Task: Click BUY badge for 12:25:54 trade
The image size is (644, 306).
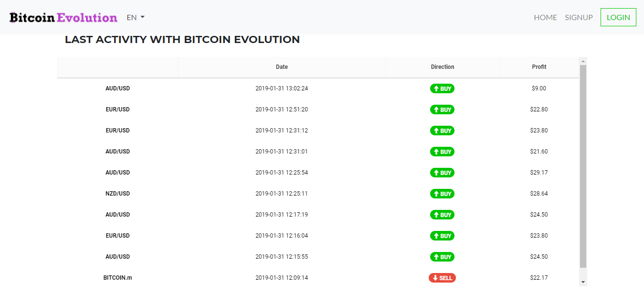Action: tap(442, 173)
